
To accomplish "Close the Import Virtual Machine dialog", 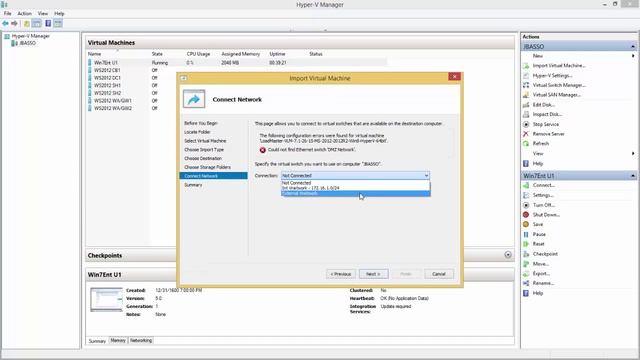I will (x=454, y=77).
